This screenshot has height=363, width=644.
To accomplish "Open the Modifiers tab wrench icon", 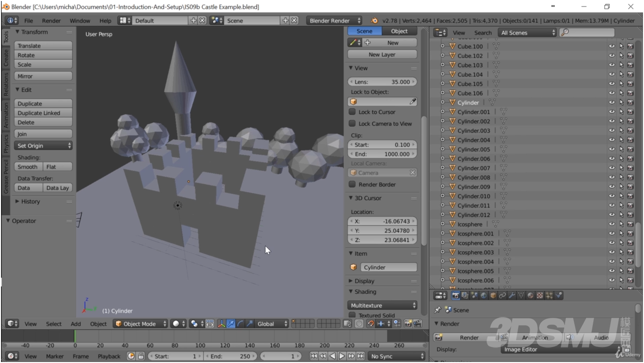I will pos(512,296).
